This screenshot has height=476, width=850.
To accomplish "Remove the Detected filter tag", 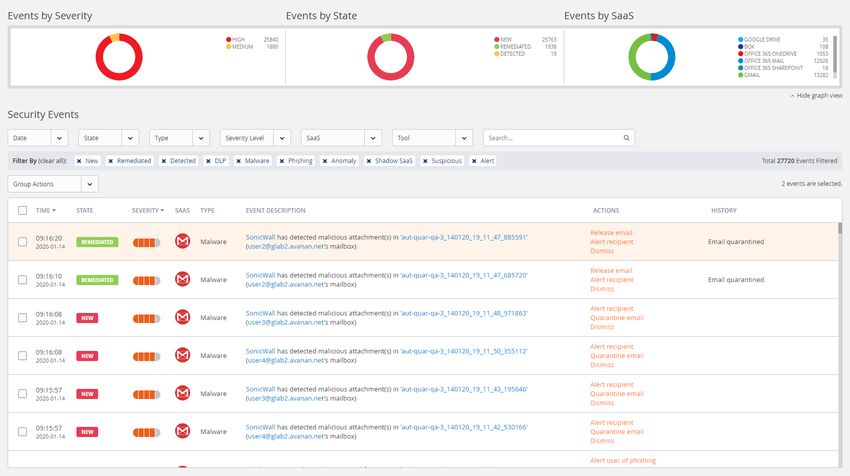I will click(x=164, y=161).
